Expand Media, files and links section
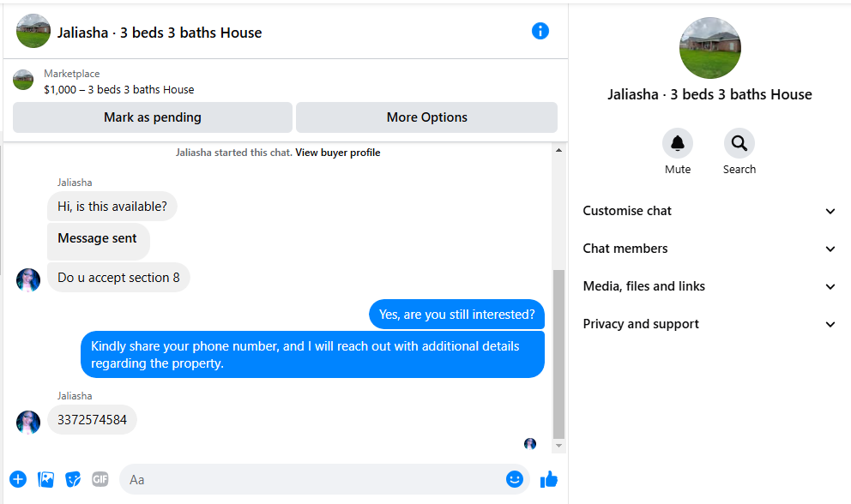 709,286
